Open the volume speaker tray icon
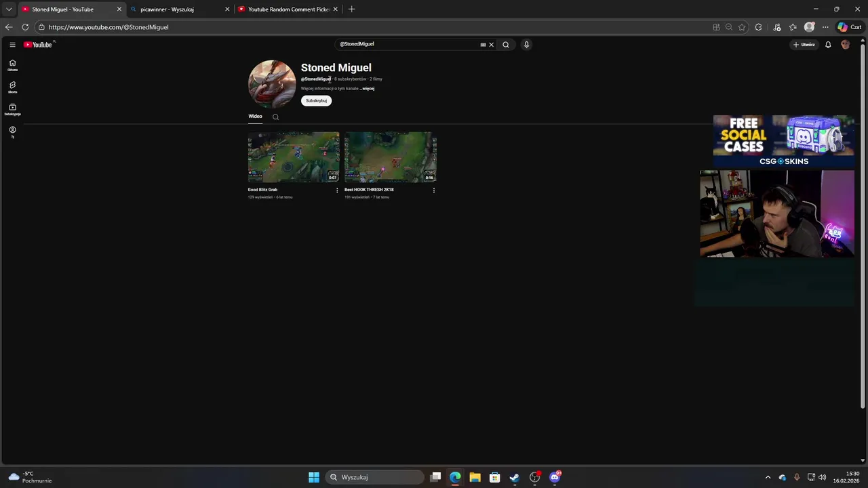Screen dimensions: 868x488 tap(822, 477)
